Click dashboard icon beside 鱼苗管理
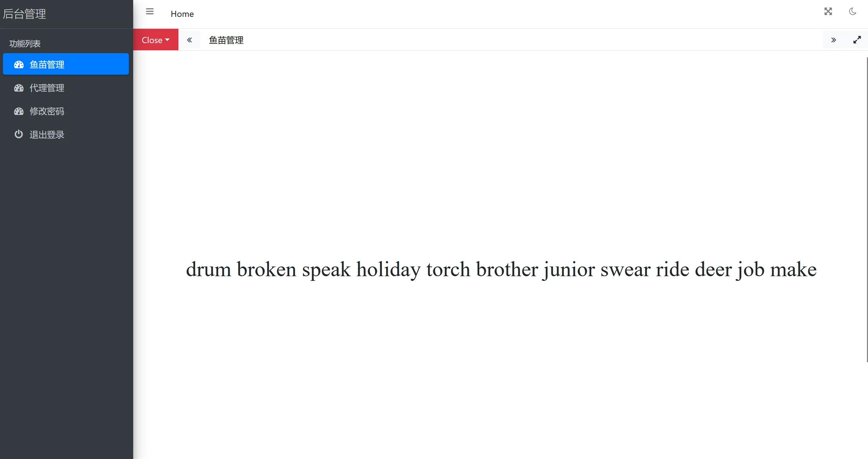This screenshot has height=459, width=868. click(19, 65)
